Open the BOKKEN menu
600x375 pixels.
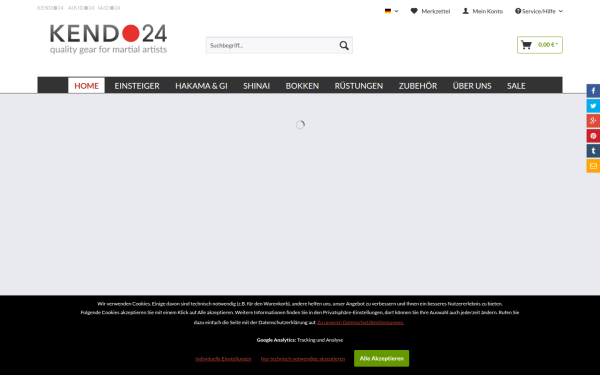302,86
